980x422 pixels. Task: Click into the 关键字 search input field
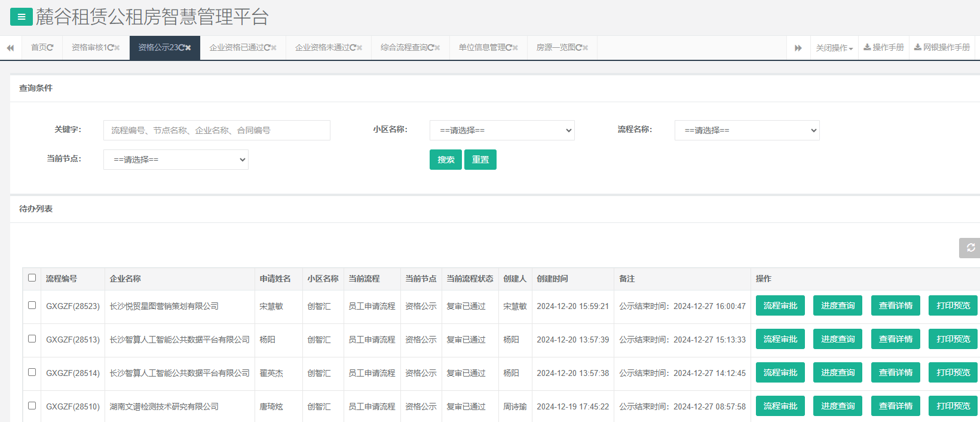[216, 130]
